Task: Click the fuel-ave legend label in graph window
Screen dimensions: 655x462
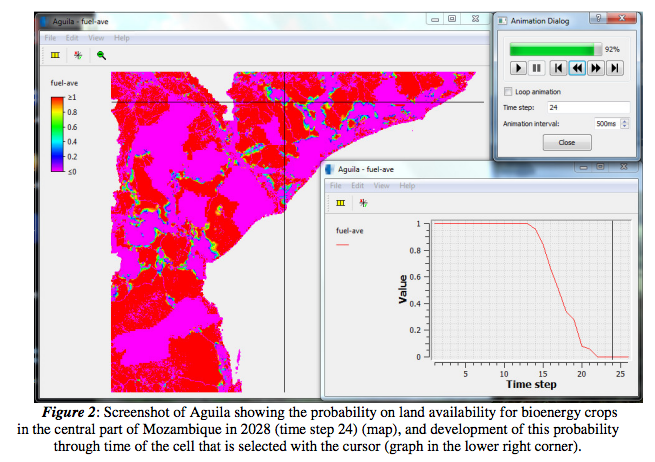Action: 350,231
